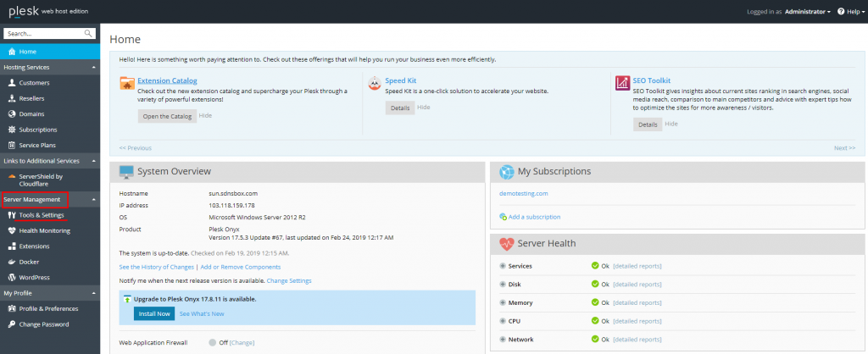Open the demotesting.com subscription link
The width and height of the screenshot is (868, 354).
(x=523, y=193)
